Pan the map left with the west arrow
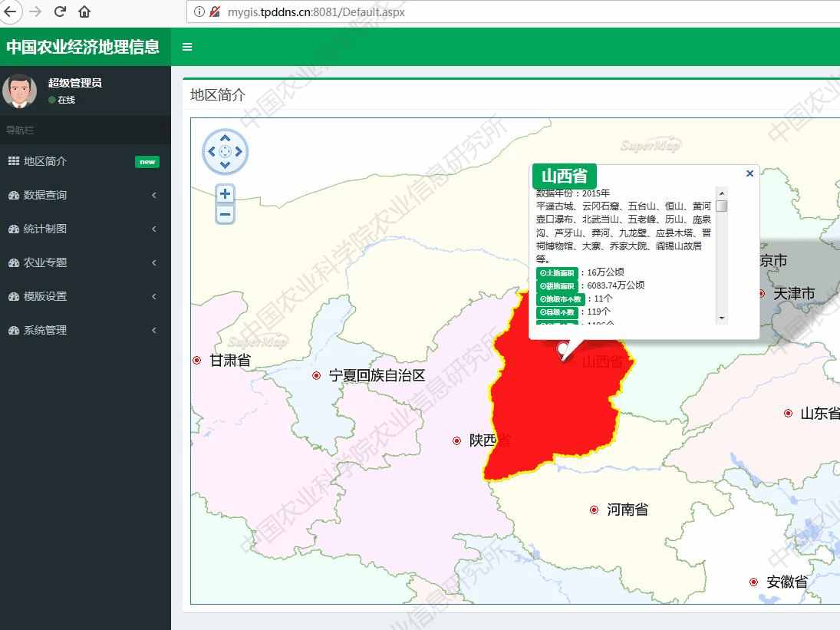Screen dimensions: 840x630 tap(211, 152)
